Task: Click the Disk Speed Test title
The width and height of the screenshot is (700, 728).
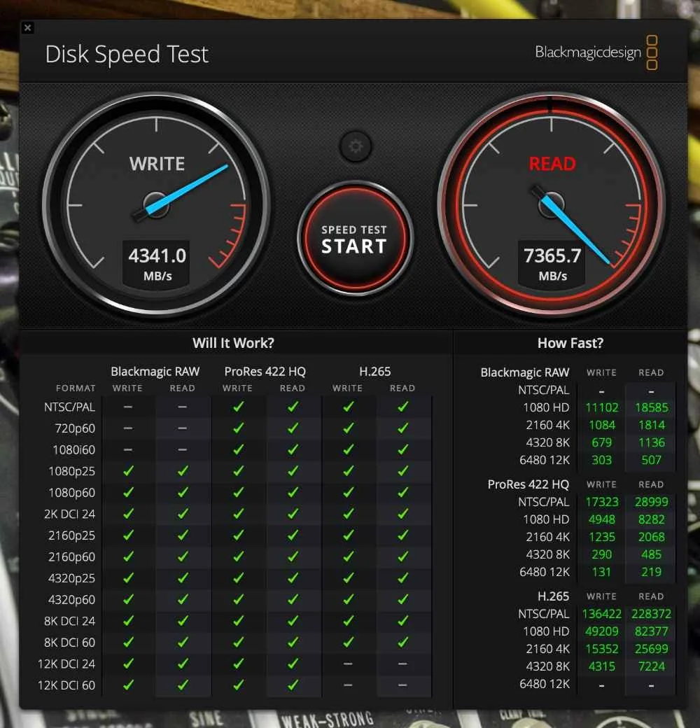Action: tap(127, 55)
